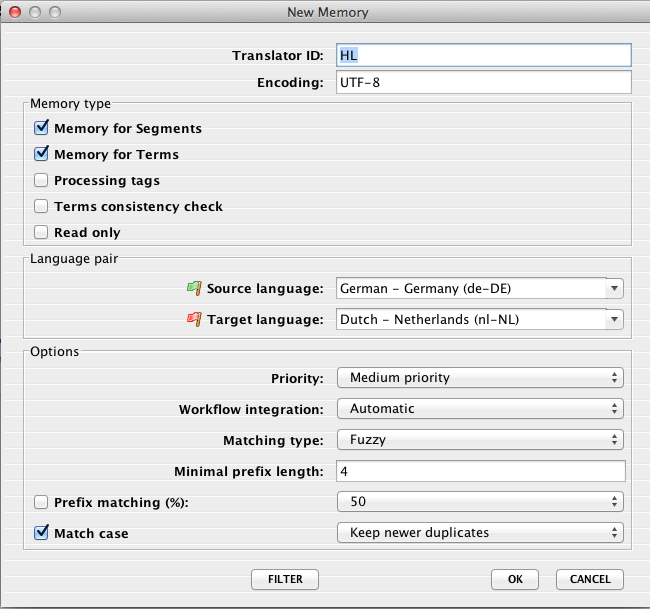
Task: Confirm with the OK button
Action: point(515,579)
